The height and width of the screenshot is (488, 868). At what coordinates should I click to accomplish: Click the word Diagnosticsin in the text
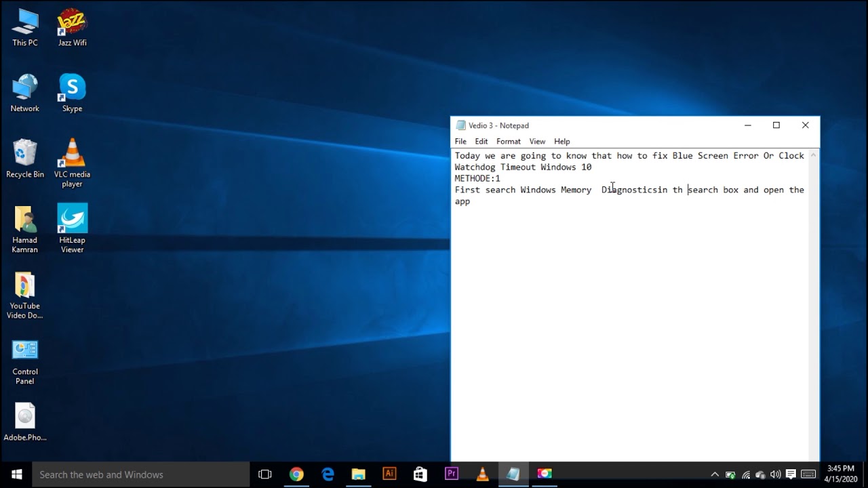634,190
